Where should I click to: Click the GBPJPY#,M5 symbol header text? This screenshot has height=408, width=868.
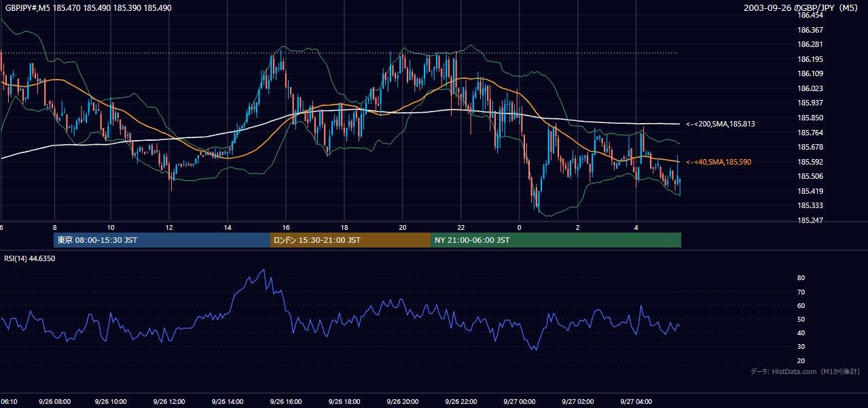pos(88,8)
